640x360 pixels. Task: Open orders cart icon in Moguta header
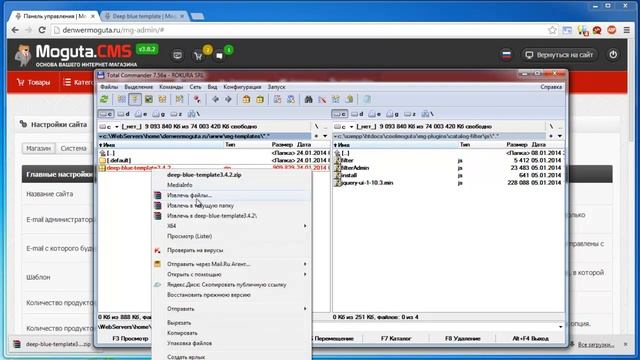(198, 56)
